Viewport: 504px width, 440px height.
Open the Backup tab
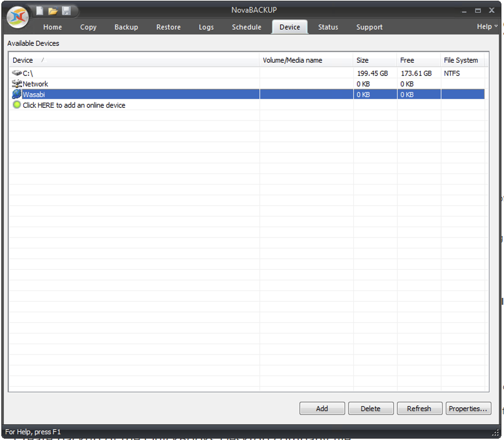(126, 27)
